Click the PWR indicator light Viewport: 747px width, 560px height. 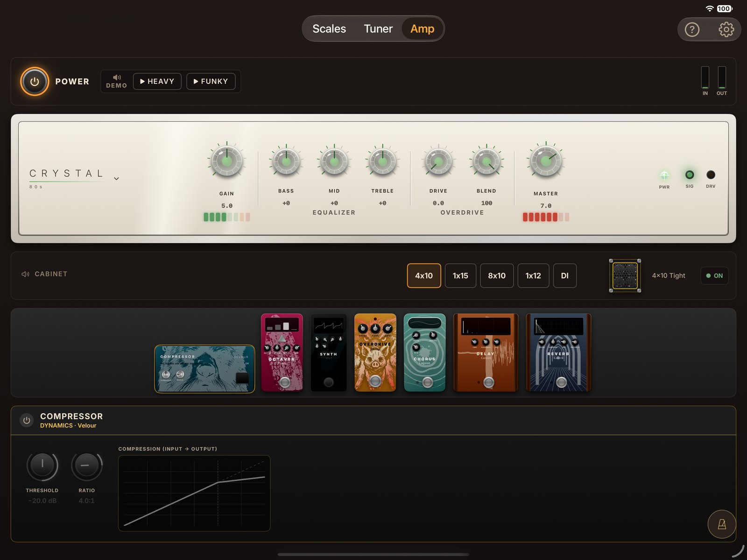point(664,175)
